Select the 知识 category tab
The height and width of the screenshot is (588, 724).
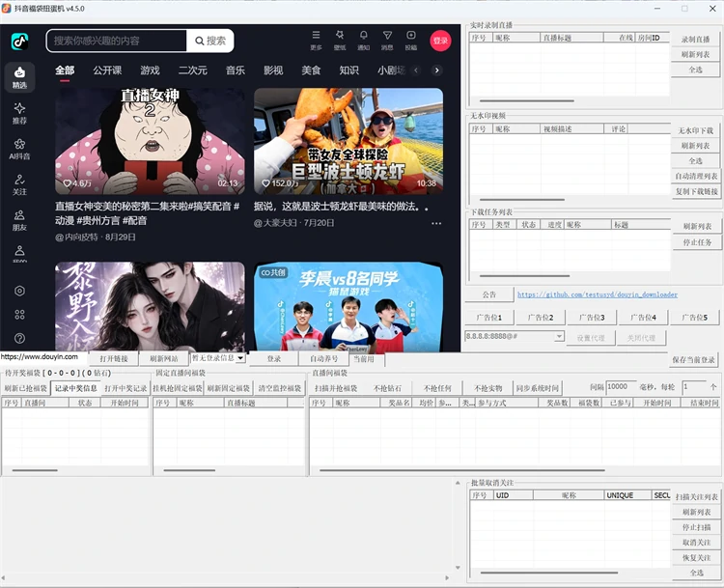pyautogui.click(x=349, y=70)
